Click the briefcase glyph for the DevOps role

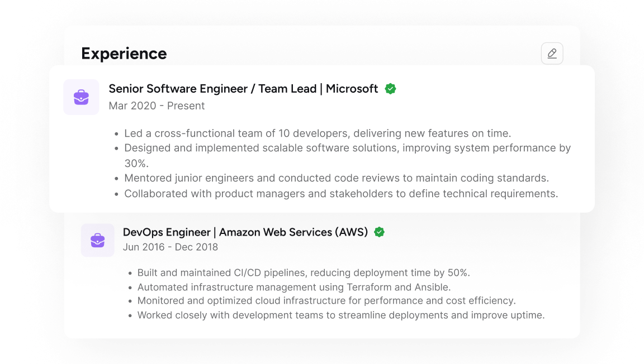click(97, 240)
